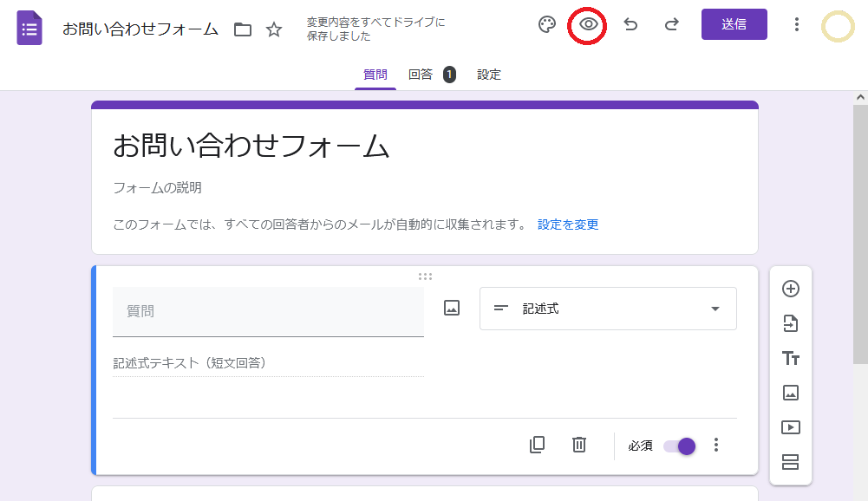Open more options menu beside 送信
The height and width of the screenshot is (501, 868).
pyautogui.click(x=797, y=24)
